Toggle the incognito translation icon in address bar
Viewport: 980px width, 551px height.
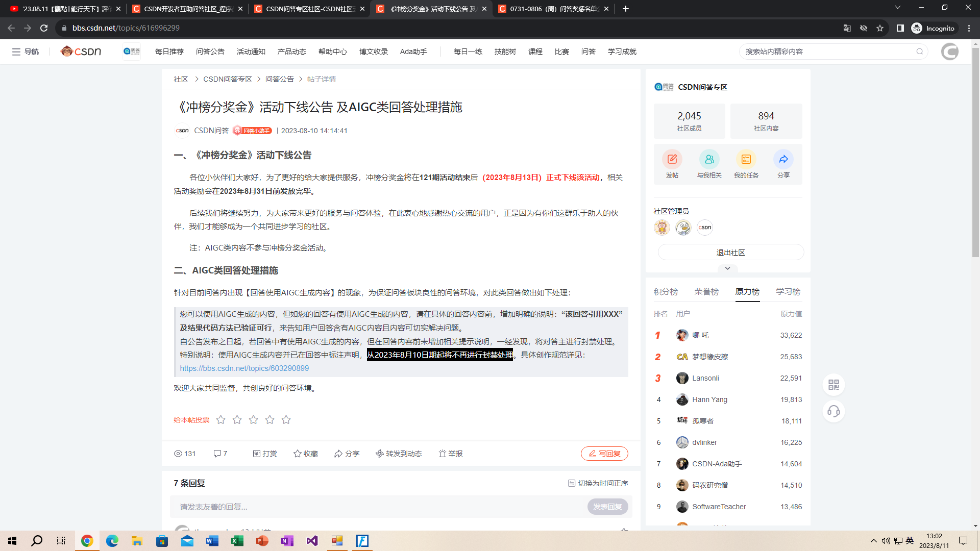(x=847, y=28)
